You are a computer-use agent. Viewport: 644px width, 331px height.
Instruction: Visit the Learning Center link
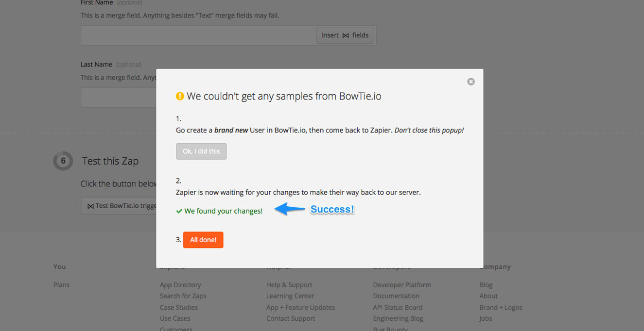point(290,296)
